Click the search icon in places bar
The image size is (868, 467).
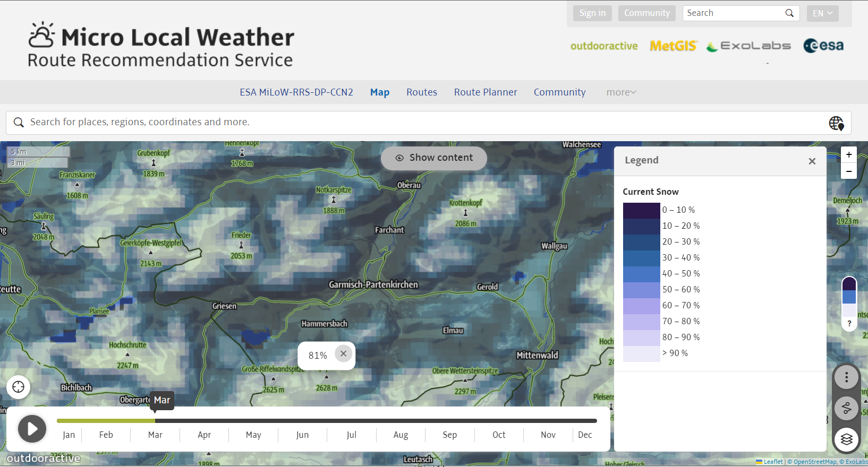click(x=19, y=123)
